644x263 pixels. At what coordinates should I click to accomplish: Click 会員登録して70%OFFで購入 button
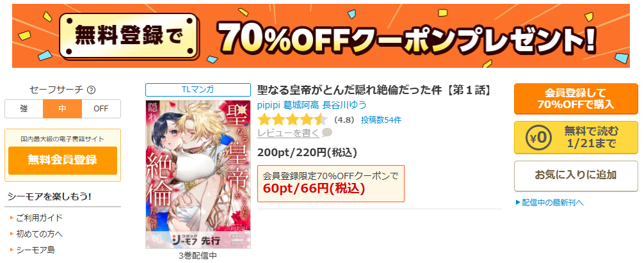(576, 99)
